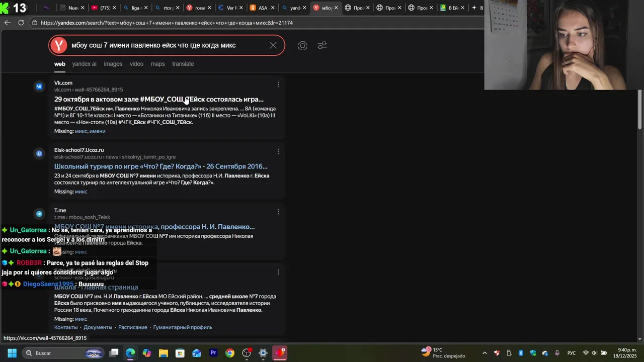Open three-dot menu for Vk.com result
This screenshot has width=644, height=362.
pos(278,84)
